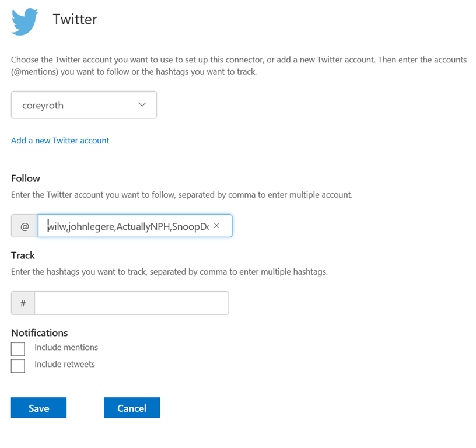Focus the Track hashtags input field
The width and height of the screenshot is (476, 448).
(x=132, y=303)
